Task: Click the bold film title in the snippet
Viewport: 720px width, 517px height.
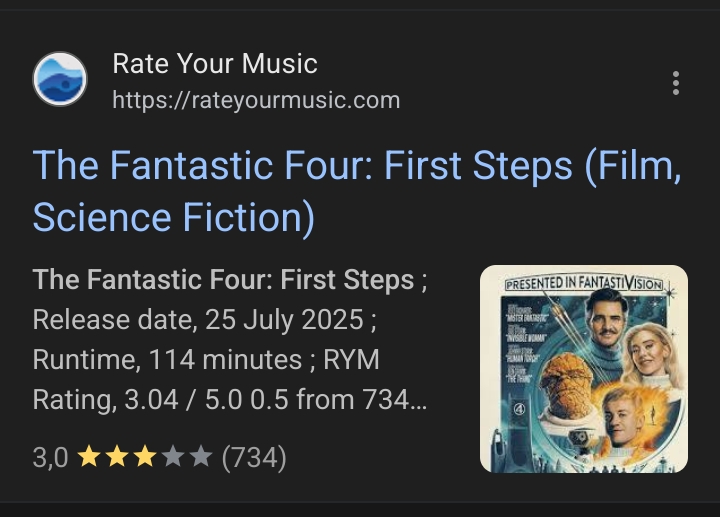Action: (x=223, y=280)
